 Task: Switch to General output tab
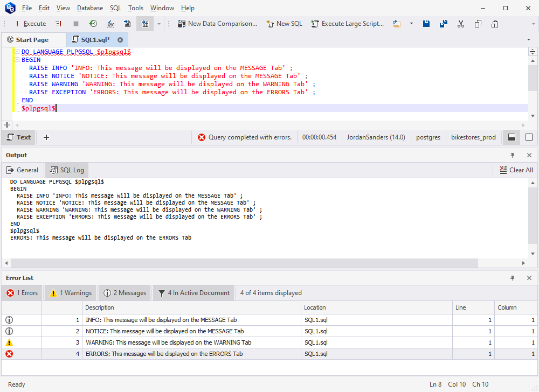point(22,170)
